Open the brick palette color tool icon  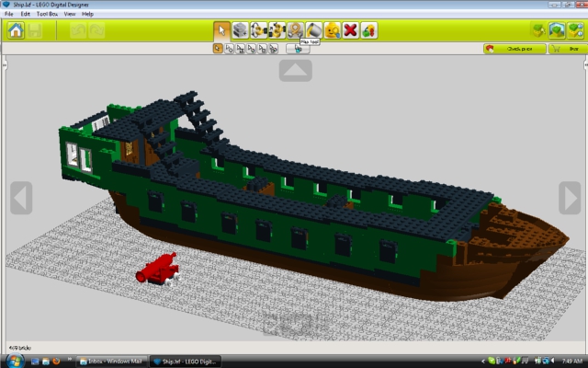pyautogui.click(x=369, y=30)
